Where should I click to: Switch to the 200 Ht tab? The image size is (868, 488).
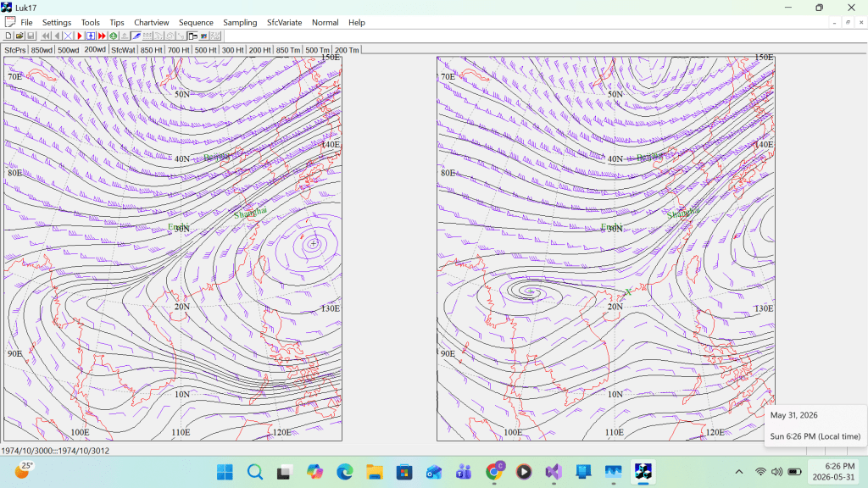click(x=259, y=50)
